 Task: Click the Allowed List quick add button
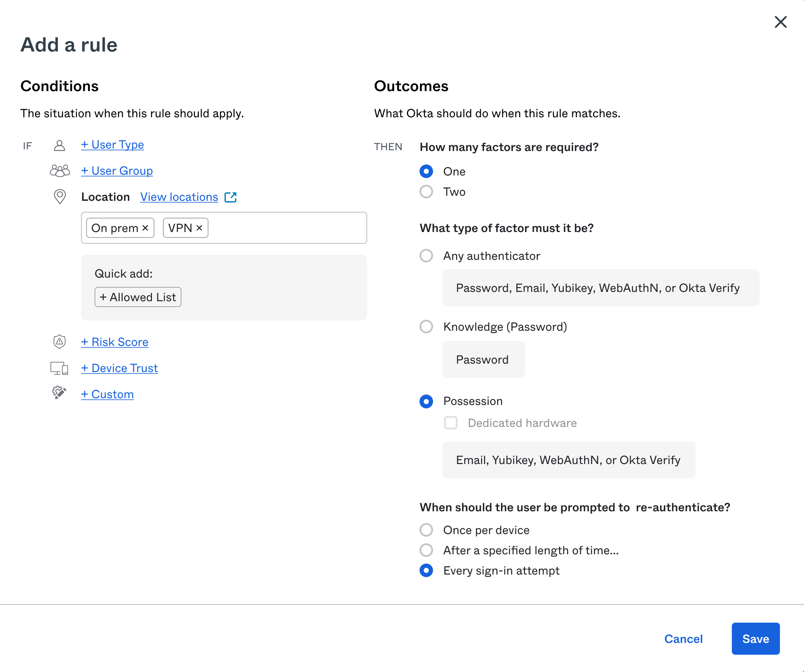tap(138, 297)
